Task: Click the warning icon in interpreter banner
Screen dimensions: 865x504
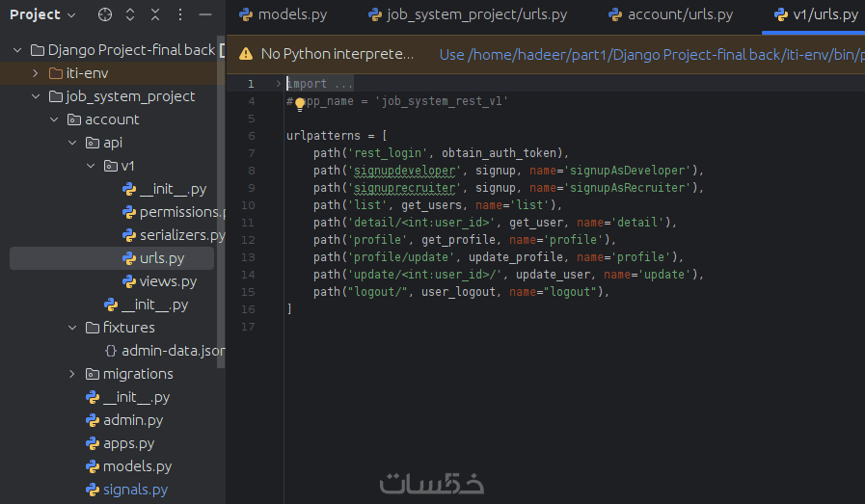Action: (246, 54)
